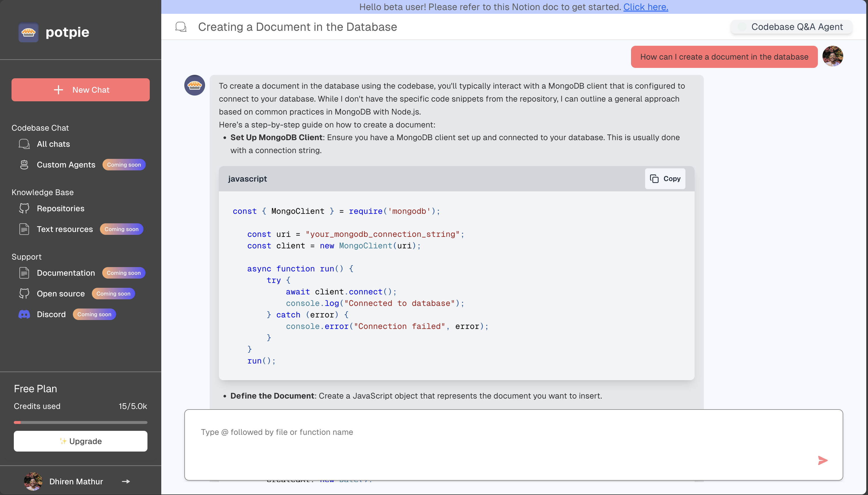Click the credits used progress bar
This screenshot has width=868, height=495.
(81, 422)
